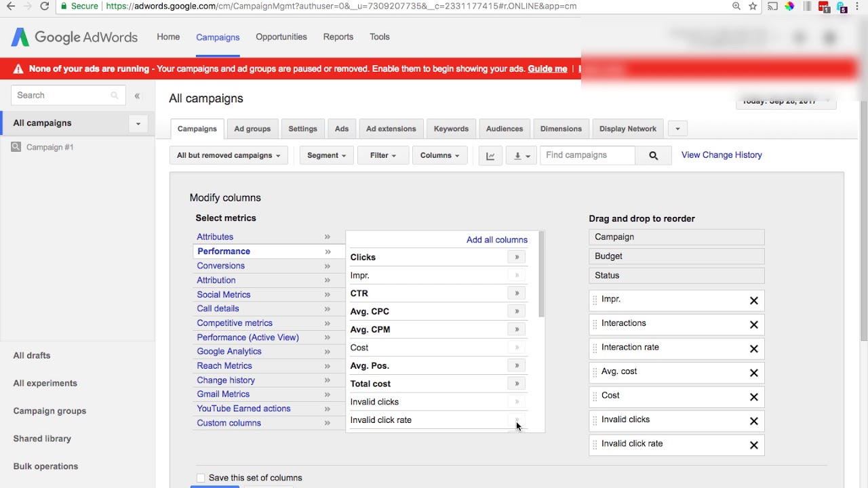
Task: Open the Reports menu
Action: [338, 37]
